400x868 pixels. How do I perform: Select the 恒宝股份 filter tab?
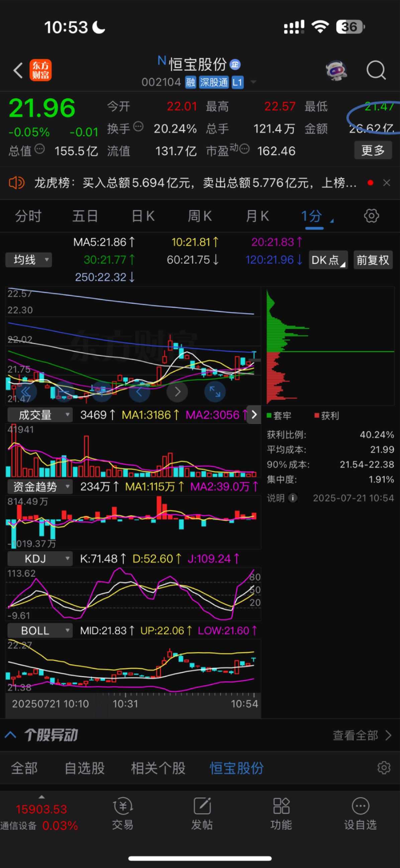pos(237,768)
